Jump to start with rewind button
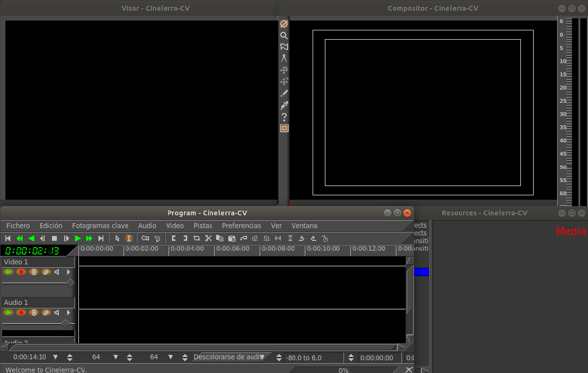 (8, 238)
